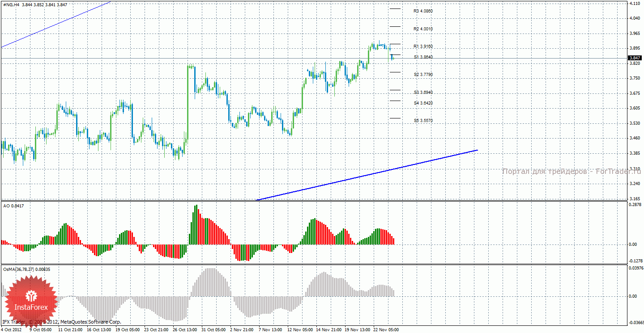Select the 3.310 price scale value

pos(634,169)
